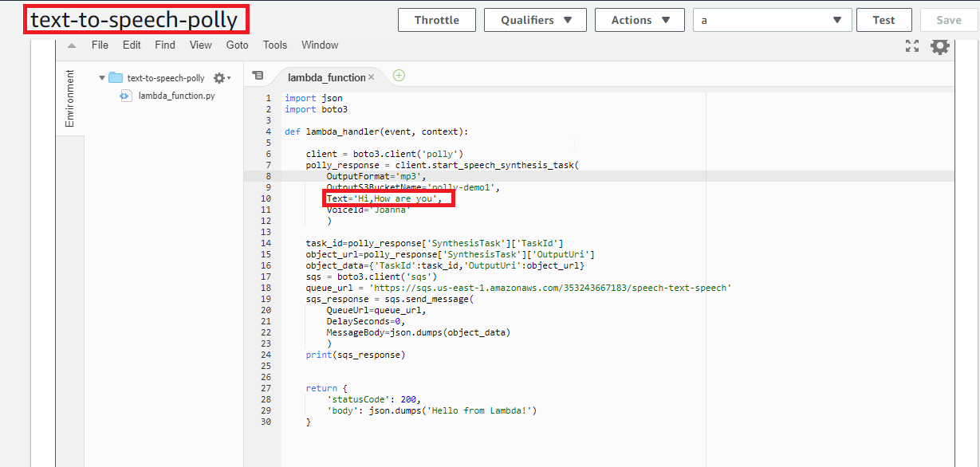Click the "'statusCode': 200," line
980x467 pixels.
(373, 399)
